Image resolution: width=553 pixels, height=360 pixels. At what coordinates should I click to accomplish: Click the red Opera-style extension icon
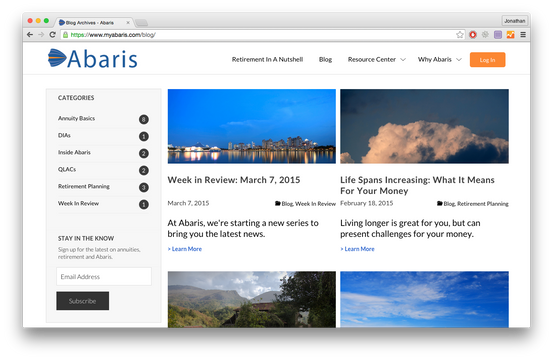click(473, 35)
